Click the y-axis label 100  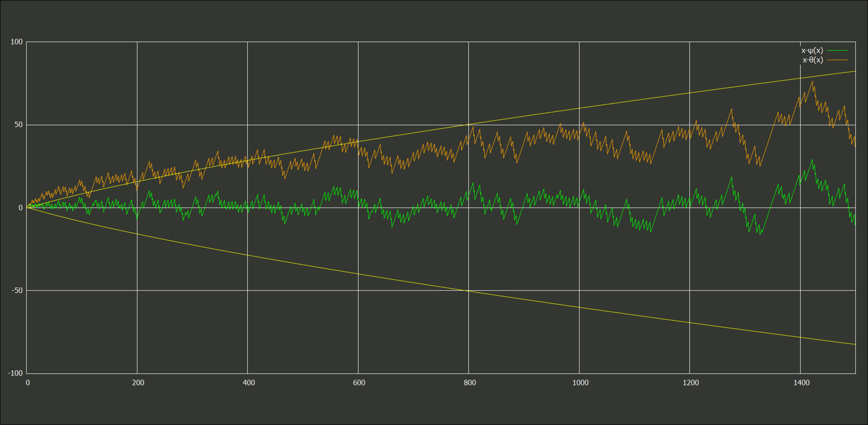point(17,42)
